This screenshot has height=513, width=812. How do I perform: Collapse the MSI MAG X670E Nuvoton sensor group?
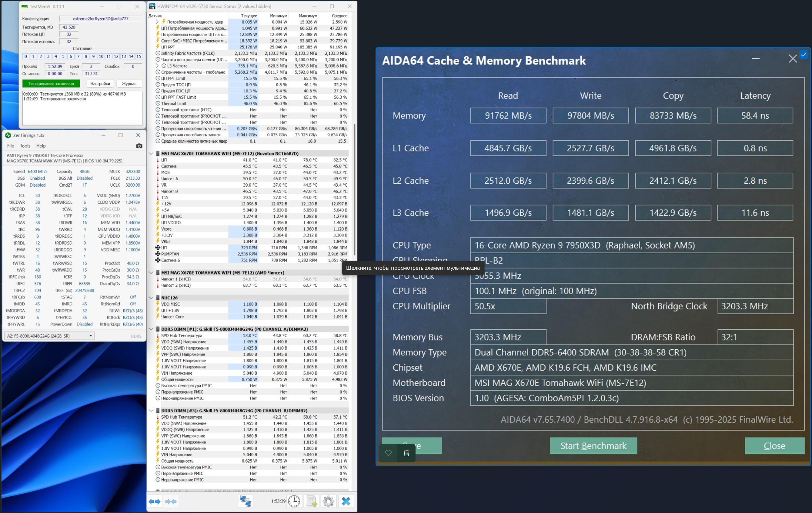tap(151, 153)
